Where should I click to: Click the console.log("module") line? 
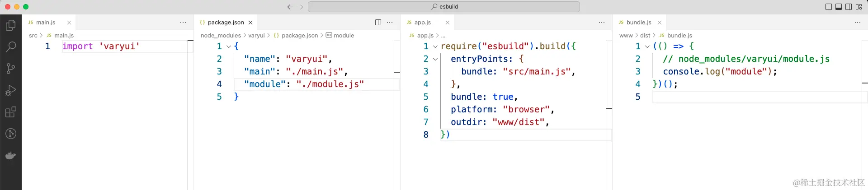pos(720,71)
